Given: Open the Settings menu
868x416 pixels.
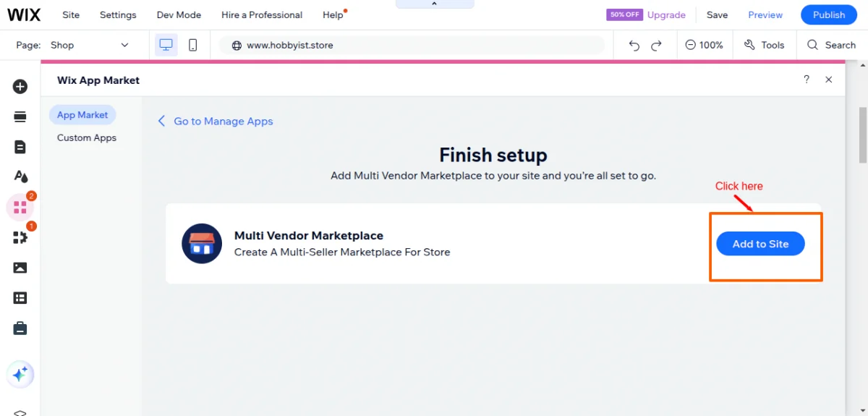Looking at the screenshot, I should pos(118,14).
